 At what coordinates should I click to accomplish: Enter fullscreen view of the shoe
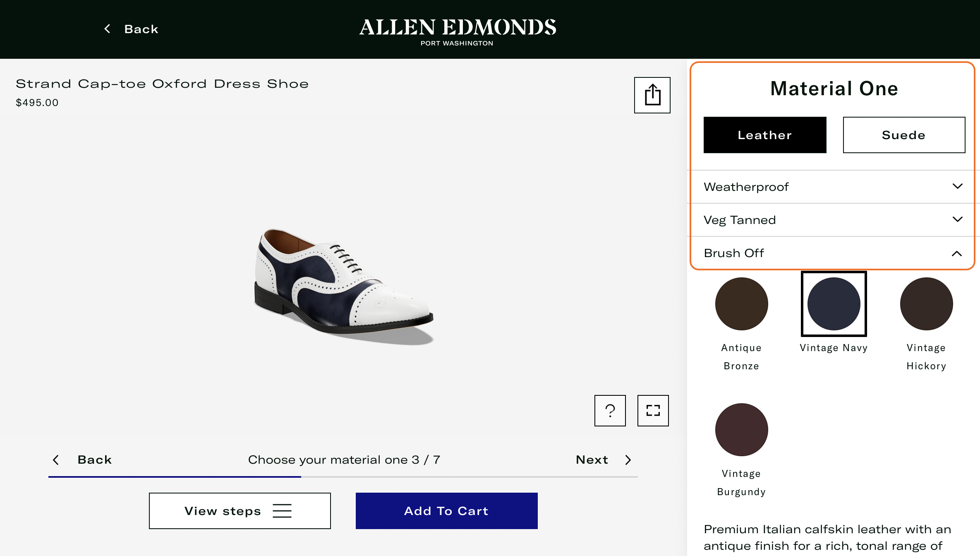[x=653, y=411]
